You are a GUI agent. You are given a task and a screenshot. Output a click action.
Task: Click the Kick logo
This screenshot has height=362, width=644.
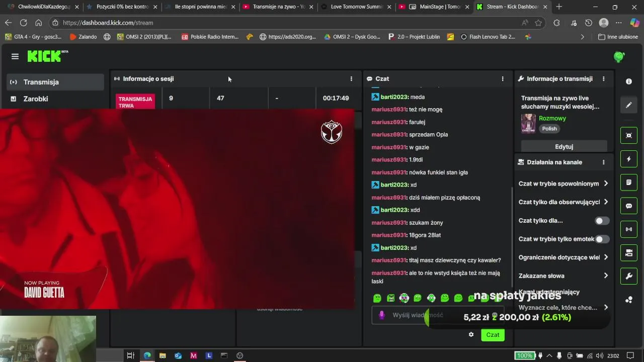tap(47, 56)
